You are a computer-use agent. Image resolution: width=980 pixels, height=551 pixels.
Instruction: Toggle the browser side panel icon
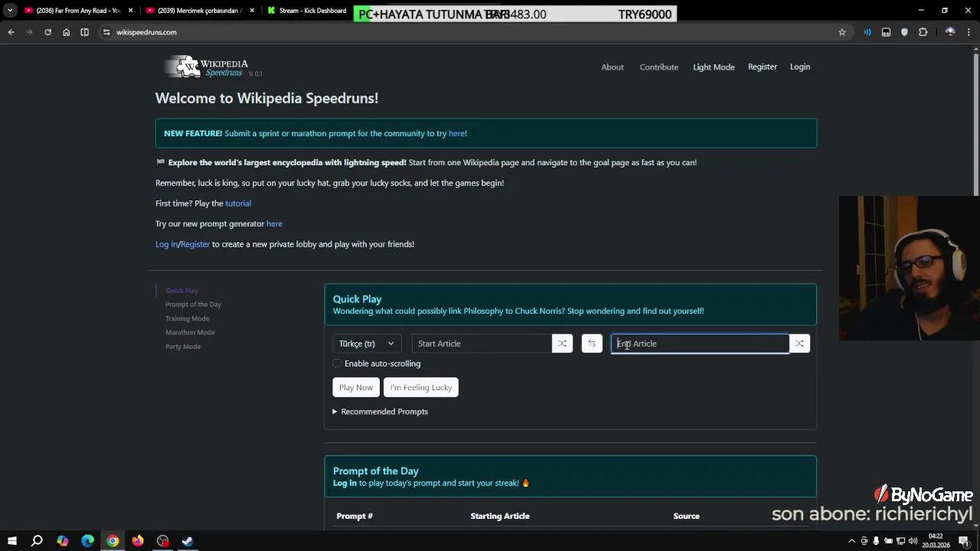pyautogui.click(x=84, y=32)
